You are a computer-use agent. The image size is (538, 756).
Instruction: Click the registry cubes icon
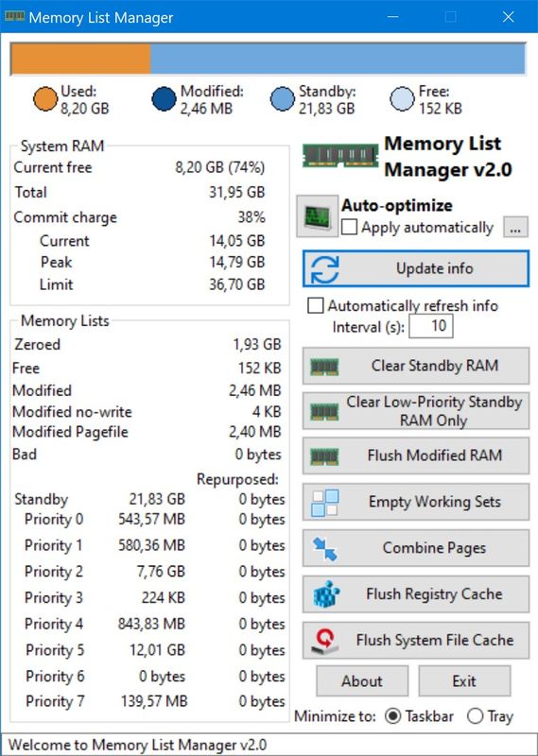coord(326,594)
